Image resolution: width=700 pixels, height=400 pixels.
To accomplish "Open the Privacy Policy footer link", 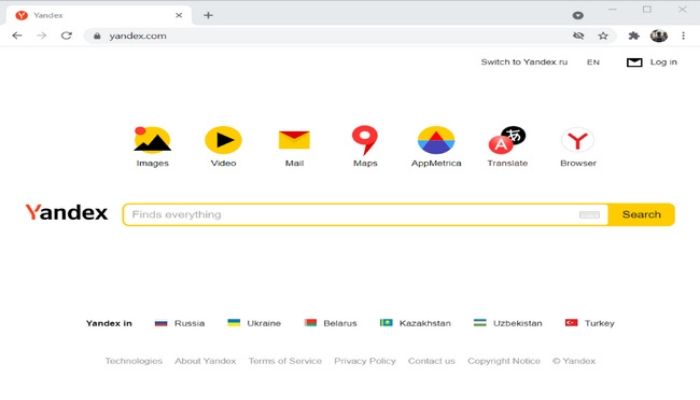I will coord(365,361).
